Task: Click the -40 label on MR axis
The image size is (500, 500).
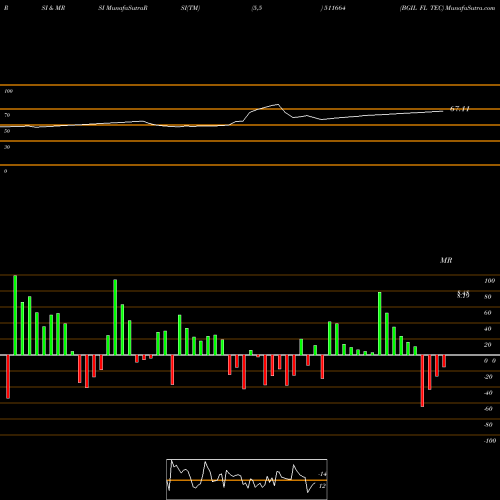Action: pos(488,393)
